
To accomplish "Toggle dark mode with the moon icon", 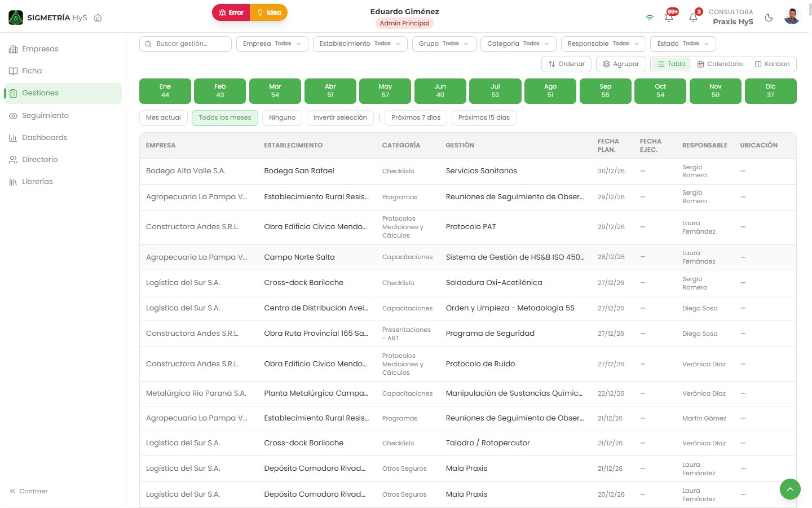I will pyautogui.click(x=769, y=17).
